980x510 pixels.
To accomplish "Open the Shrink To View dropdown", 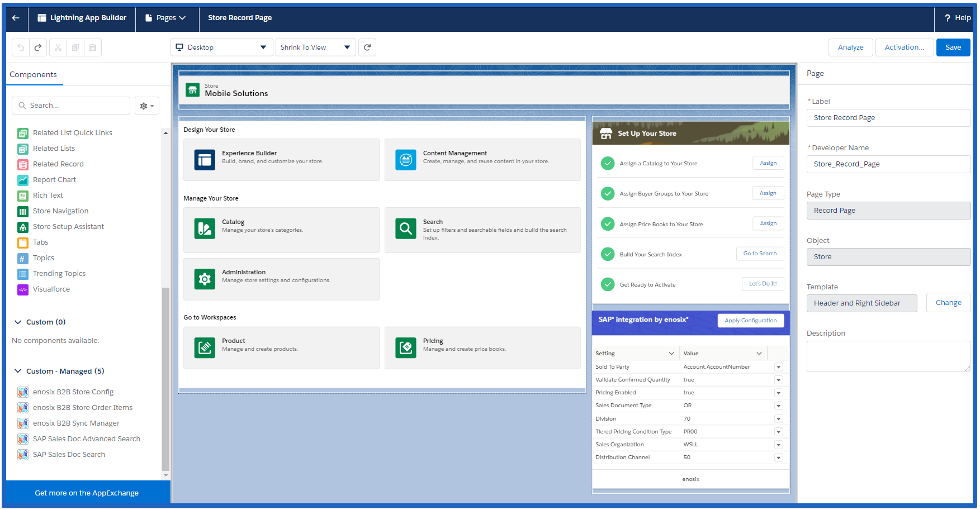I will point(315,47).
